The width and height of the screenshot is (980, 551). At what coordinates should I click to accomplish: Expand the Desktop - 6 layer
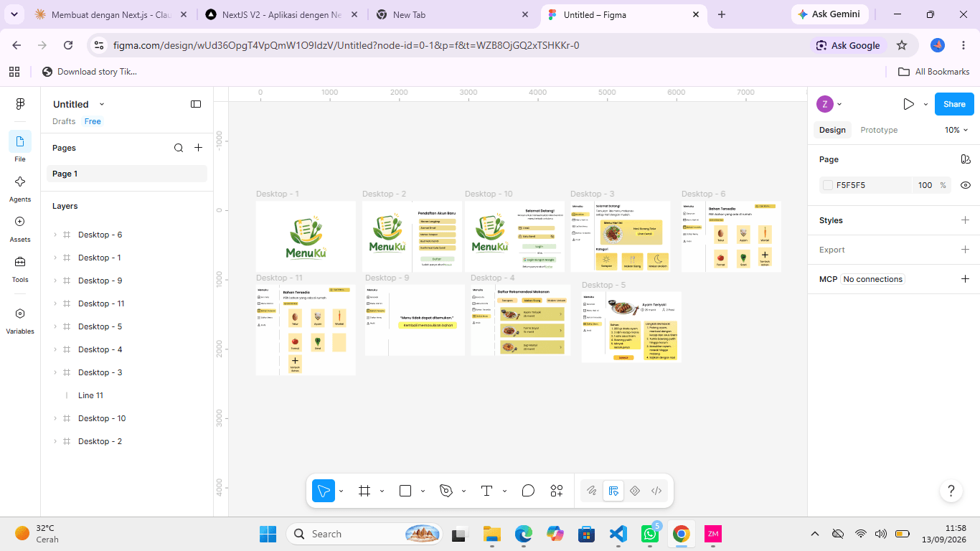pos(55,235)
